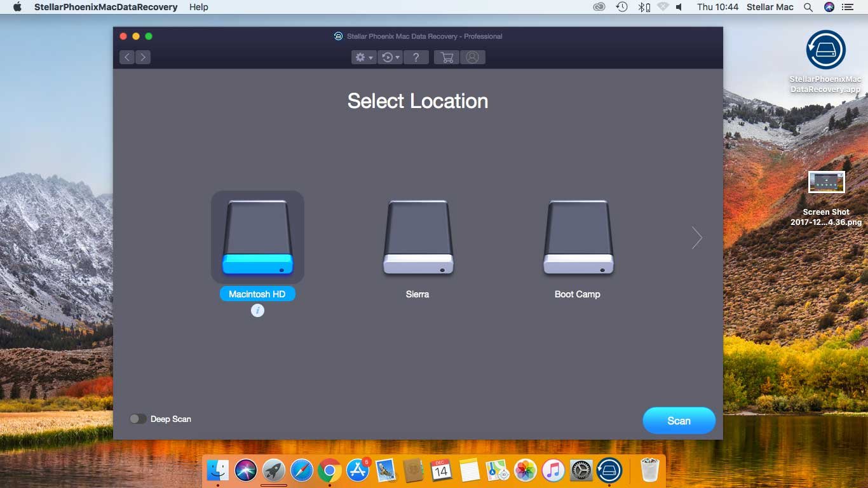
Task: Close the Stellar Phoenix window
Action: coord(123,36)
